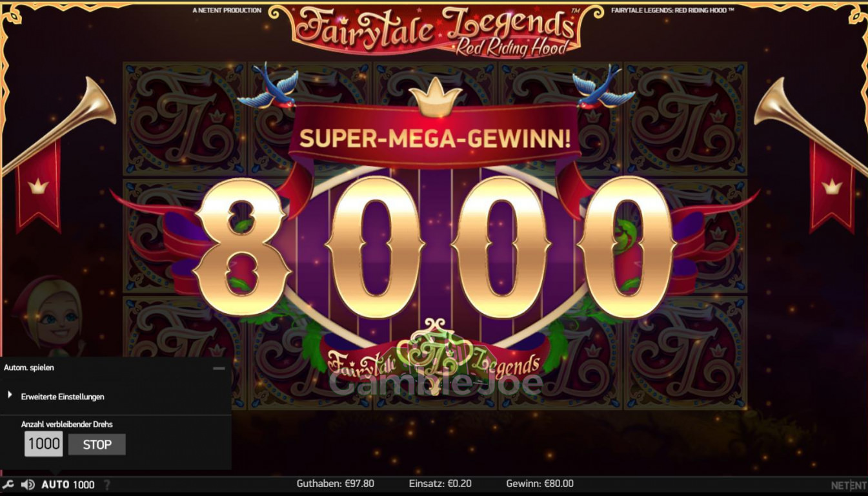Open the Erweiterte Einstellungen label
Screen dimensions: 868x496
click(63, 397)
